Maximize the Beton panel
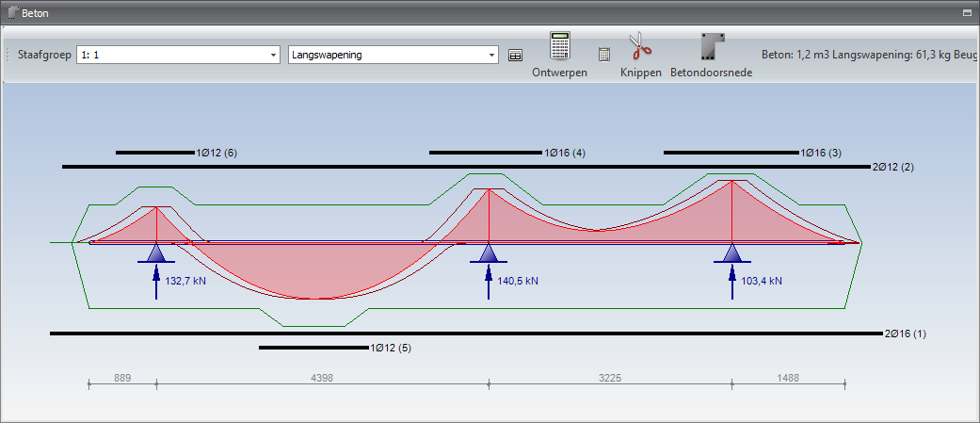 (x=966, y=13)
